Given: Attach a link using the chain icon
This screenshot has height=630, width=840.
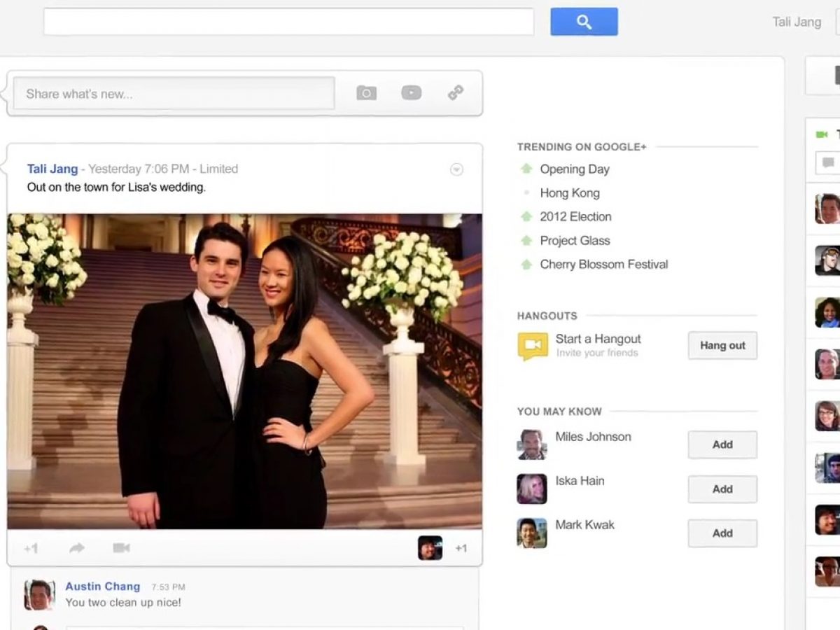Looking at the screenshot, I should tap(456, 93).
